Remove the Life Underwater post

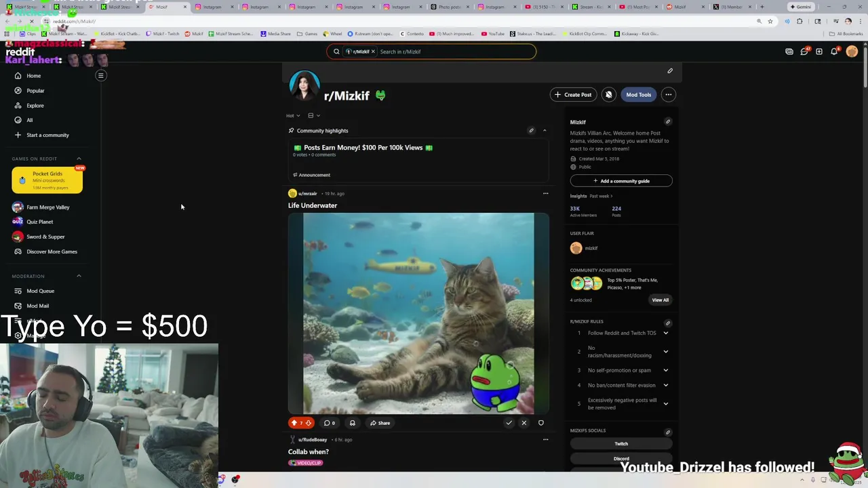click(524, 423)
